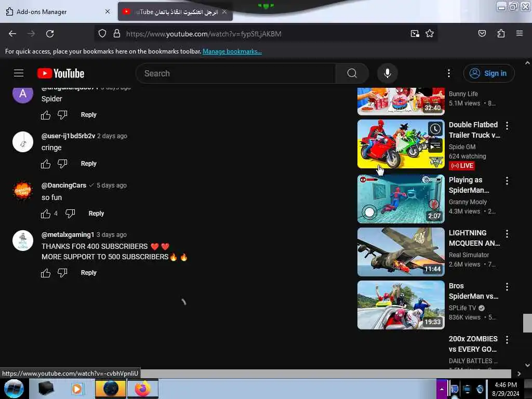Viewport: 532px width, 399px height.
Task: Open Pocket save icon
Action: (x=482, y=33)
